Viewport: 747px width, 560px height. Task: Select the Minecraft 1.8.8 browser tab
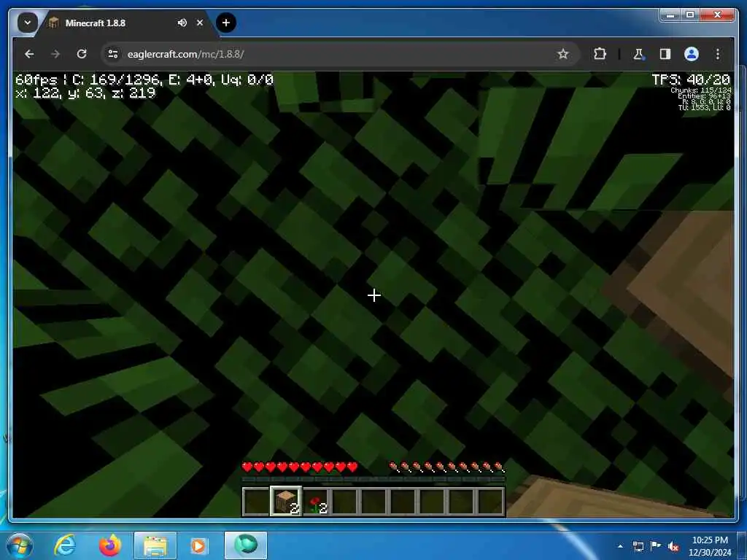point(127,23)
